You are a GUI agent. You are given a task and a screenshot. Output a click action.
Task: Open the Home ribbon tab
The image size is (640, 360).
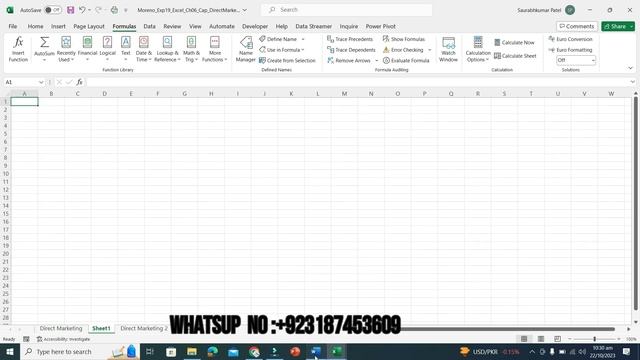point(36,26)
